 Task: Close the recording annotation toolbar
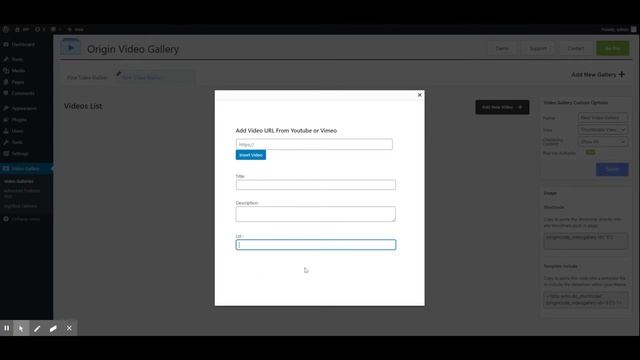tap(69, 328)
